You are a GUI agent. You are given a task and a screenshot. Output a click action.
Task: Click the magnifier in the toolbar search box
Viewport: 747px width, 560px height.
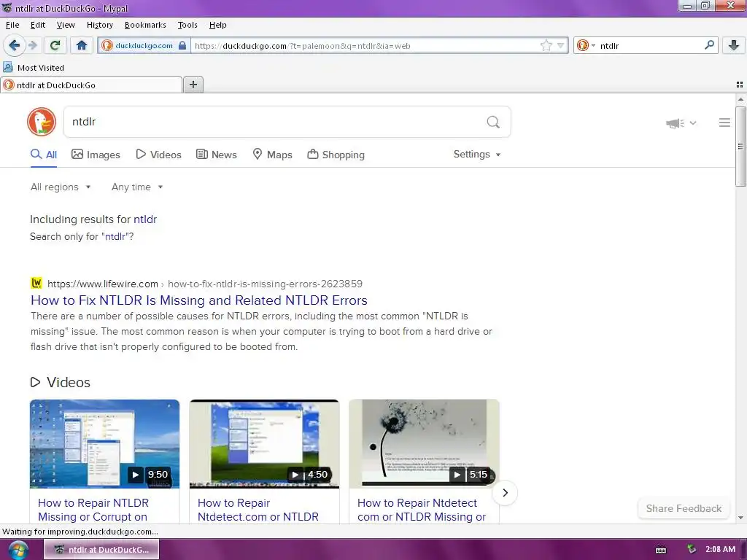709,45
